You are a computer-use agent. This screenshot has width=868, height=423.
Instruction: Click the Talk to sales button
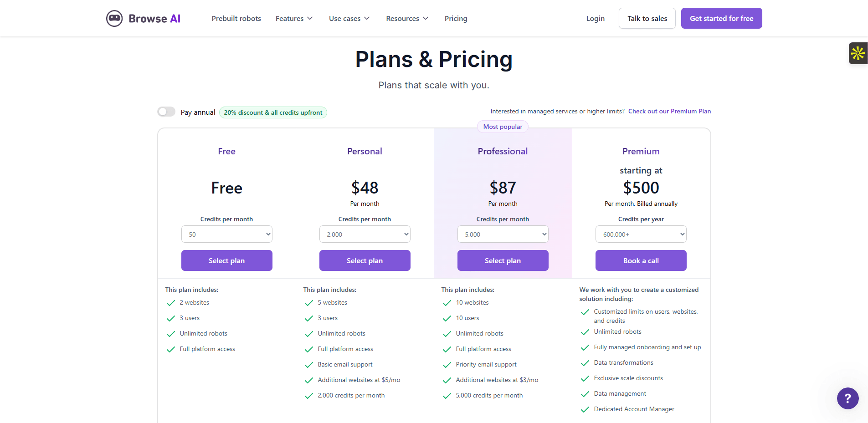tap(647, 19)
